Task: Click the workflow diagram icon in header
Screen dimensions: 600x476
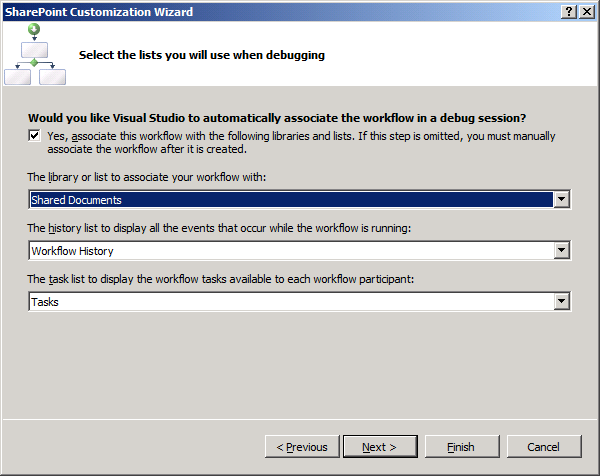Action: point(33,54)
